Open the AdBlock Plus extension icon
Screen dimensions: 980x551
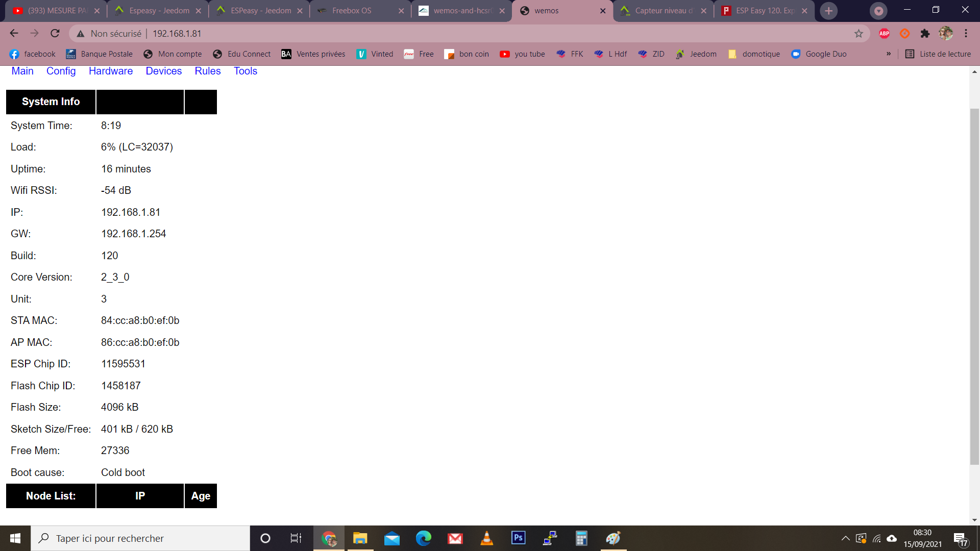pos(885,33)
